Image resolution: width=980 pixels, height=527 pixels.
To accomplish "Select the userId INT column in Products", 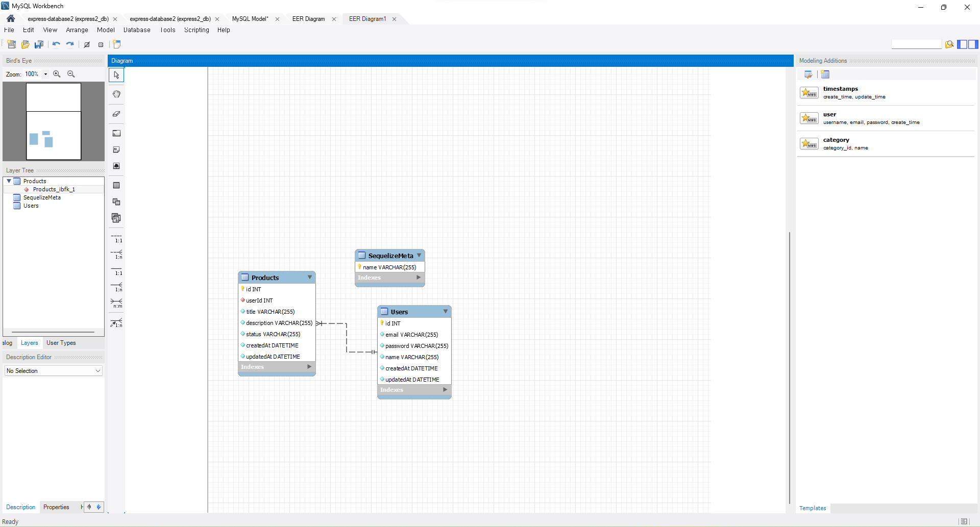I will 277,300.
